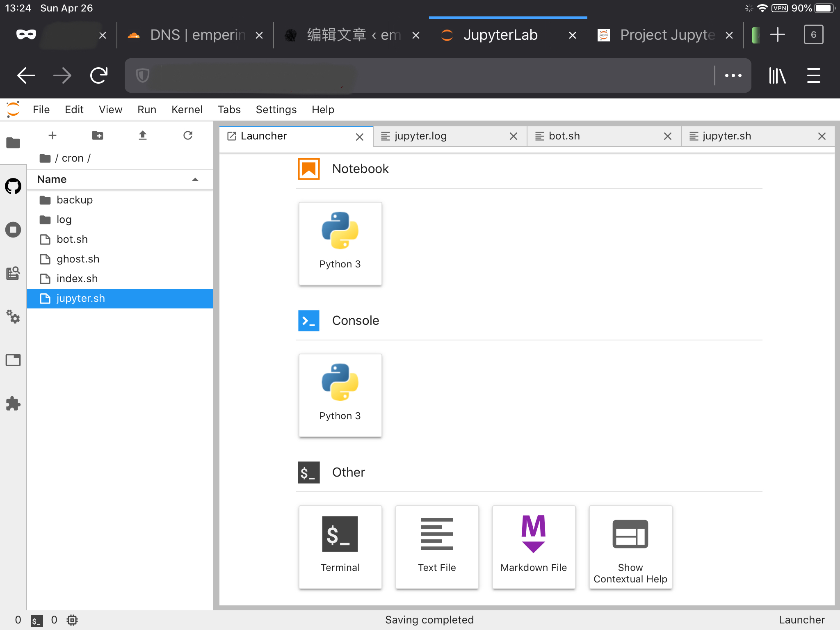
Task: Create a new Text File
Action: (437, 547)
